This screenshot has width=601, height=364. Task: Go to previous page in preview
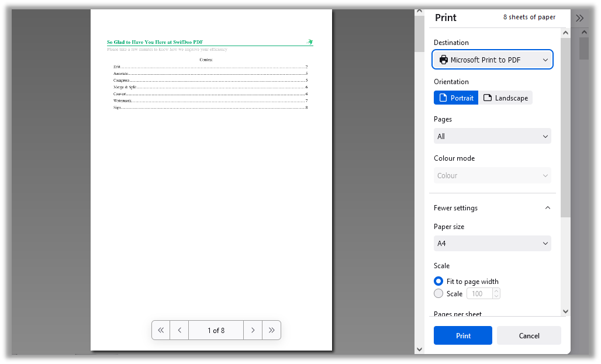(x=179, y=330)
